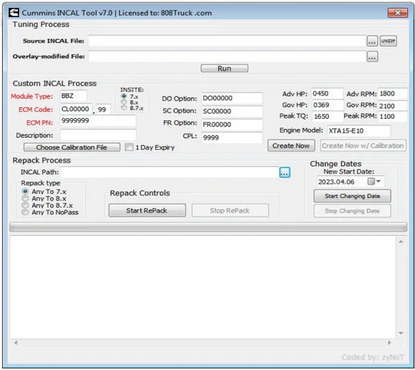The height and width of the screenshot is (370, 415).
Task: Focus the Module Type field
Action: click(73, 96)
